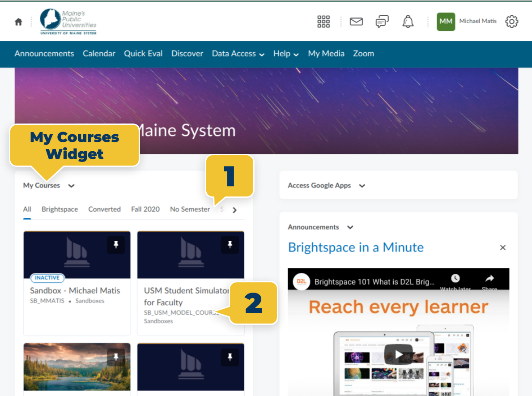Image resolution: width=532 pixels, height=396 pixels.
Task: Dismiss the Brightspace in a Minute announcement
Action: pos(503,248)
